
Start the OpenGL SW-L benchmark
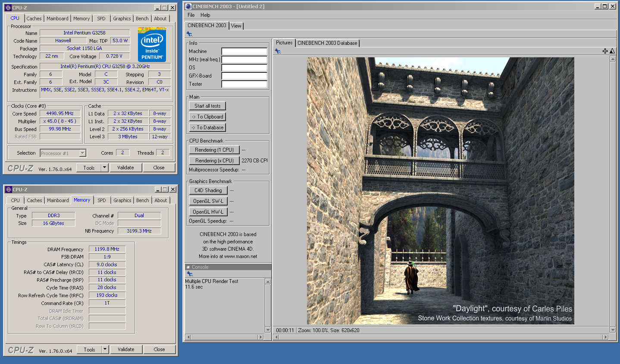pos(208,201)
